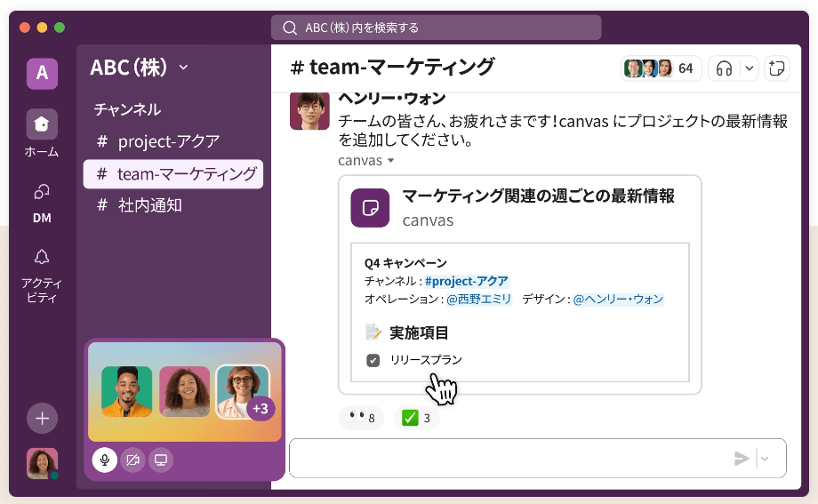Screen dimensions: 818x504
Task: Open ヘンリー・ウォン's profile picture
Action: [310, 110]
